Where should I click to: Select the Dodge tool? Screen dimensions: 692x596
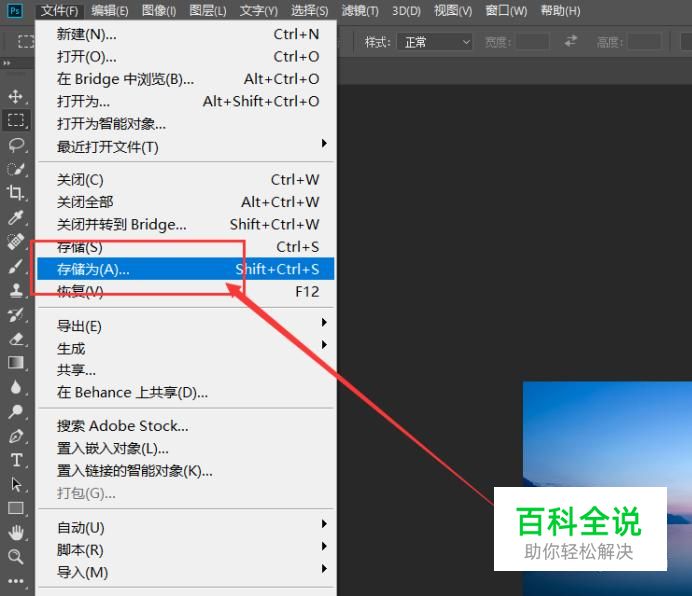[x=16, y=411]
